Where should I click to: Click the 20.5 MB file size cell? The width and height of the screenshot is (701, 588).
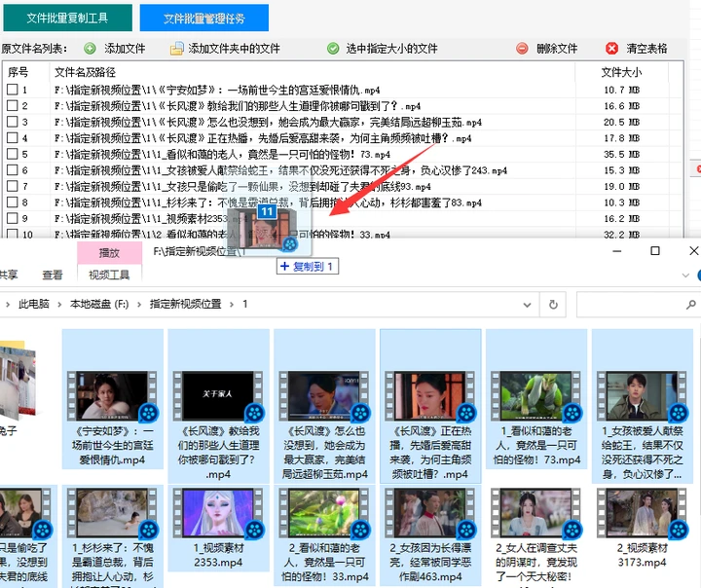point(621,122)
